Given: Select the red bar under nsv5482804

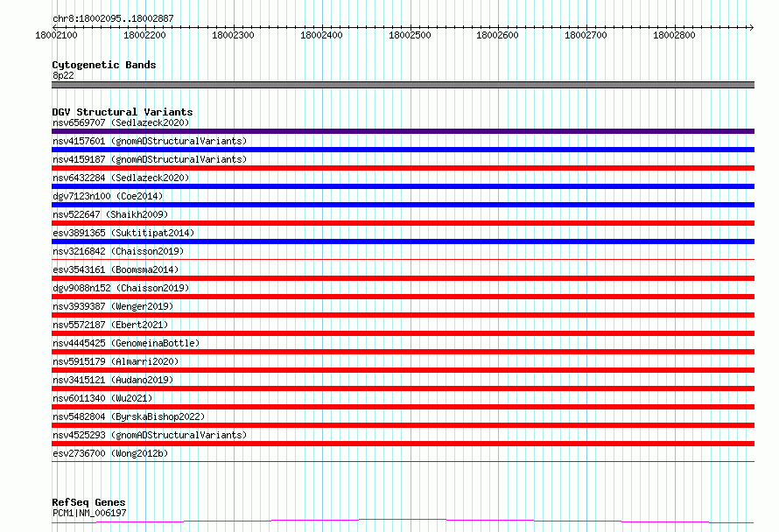Looking at the screenshot, I should click(x=403, y=425).
